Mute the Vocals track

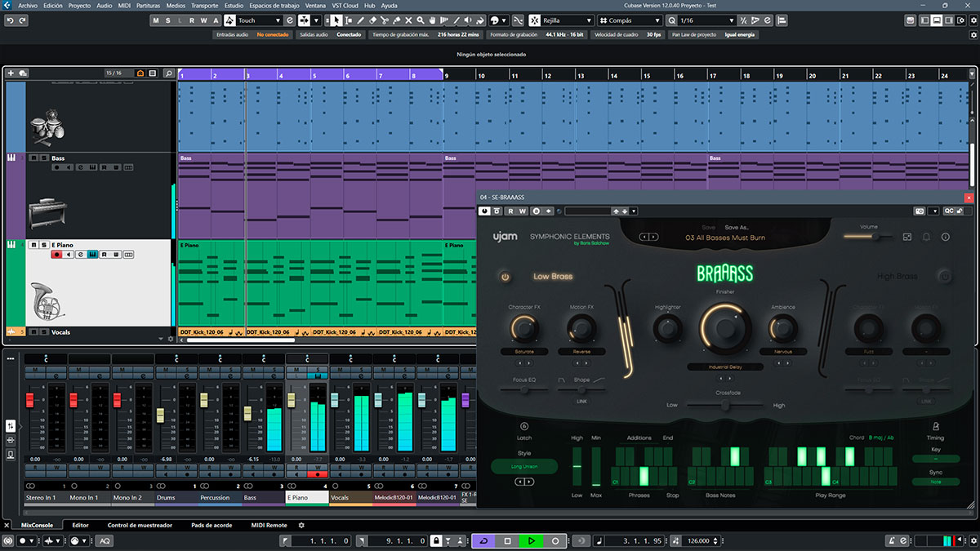coord(33,332)
